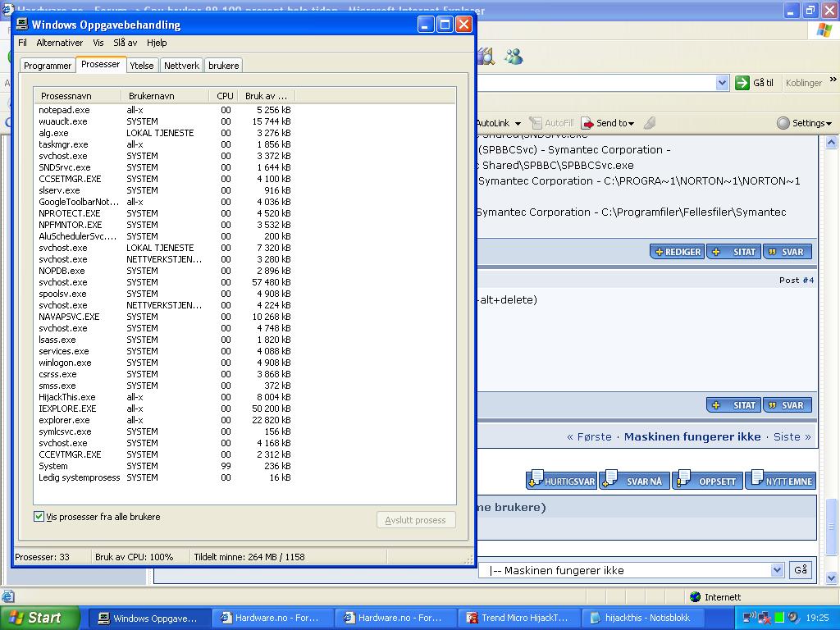Click the highlighter pen icon in Google toolbar

point(650,123)
